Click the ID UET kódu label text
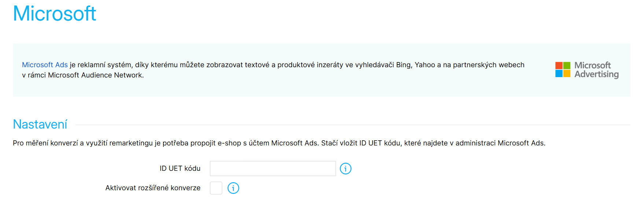This screenshot has height=202, width=644. point(180,169)
